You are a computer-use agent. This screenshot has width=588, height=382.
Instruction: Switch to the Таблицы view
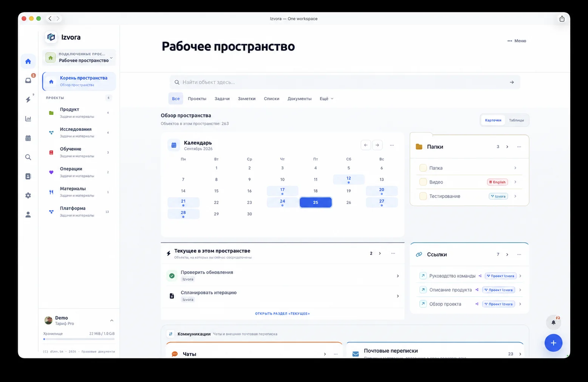tap(517, 120)
